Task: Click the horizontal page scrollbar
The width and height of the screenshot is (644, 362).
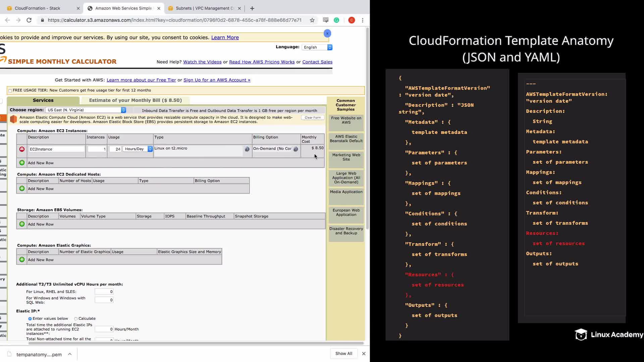Action: (x=196, y=343)
